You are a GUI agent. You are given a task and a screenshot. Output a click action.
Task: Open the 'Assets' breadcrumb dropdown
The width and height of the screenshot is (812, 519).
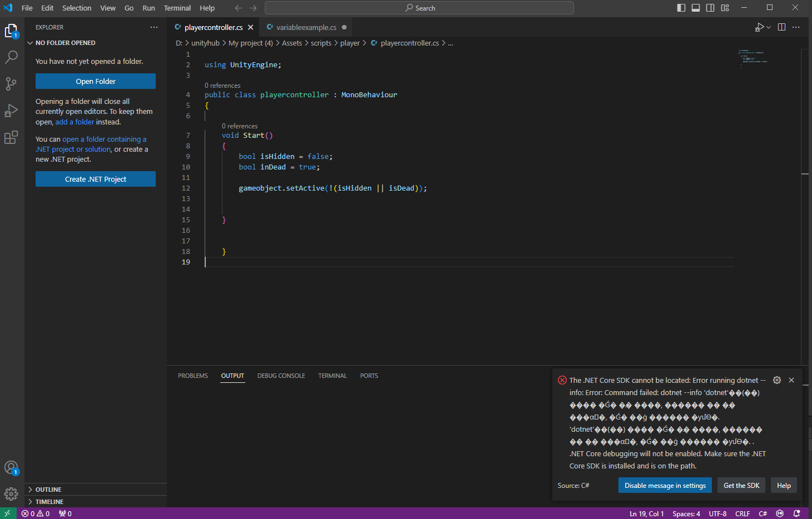click(x=292, y=43)
